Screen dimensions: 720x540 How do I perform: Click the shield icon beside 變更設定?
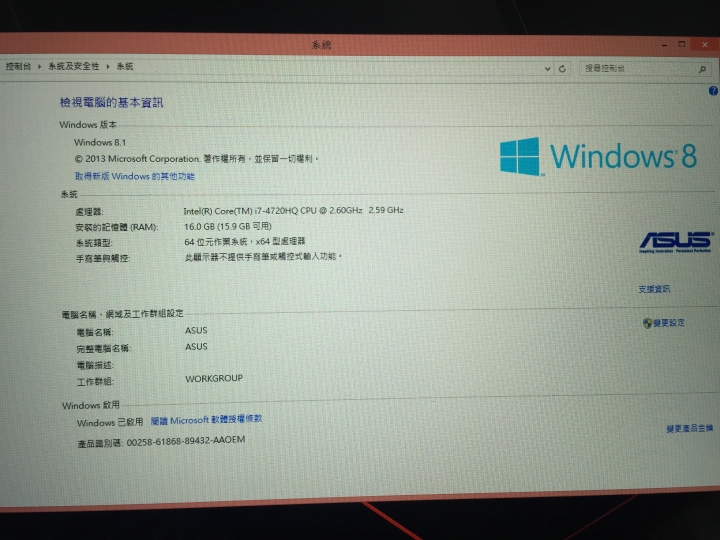647,323
